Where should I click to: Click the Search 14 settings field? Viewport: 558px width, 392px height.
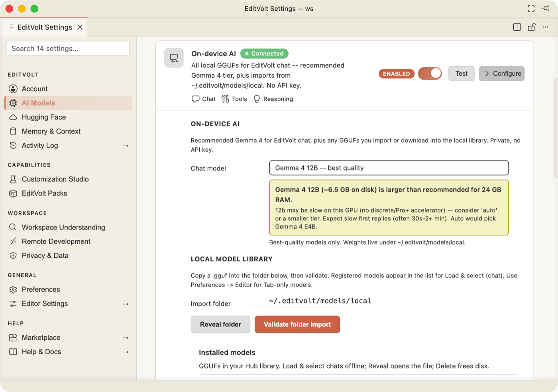[x=68, y=48]
